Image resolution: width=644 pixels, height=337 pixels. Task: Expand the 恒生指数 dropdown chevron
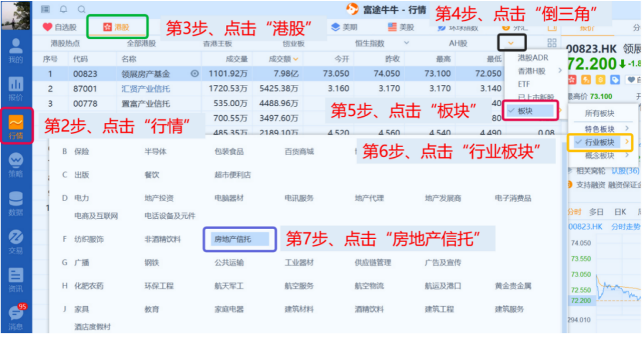pos(406,43)
